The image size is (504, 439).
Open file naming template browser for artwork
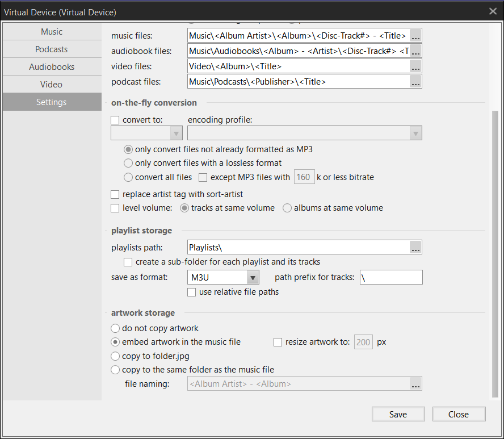click(x=415, y=384)
